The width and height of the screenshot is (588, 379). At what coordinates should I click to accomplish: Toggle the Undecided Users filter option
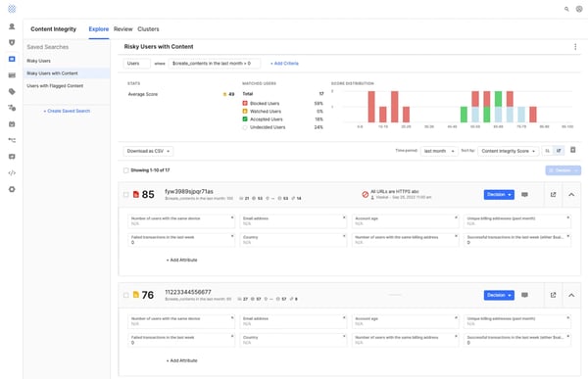(245, 127)
